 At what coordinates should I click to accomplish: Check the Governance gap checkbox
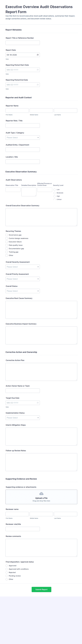point(7,235)
